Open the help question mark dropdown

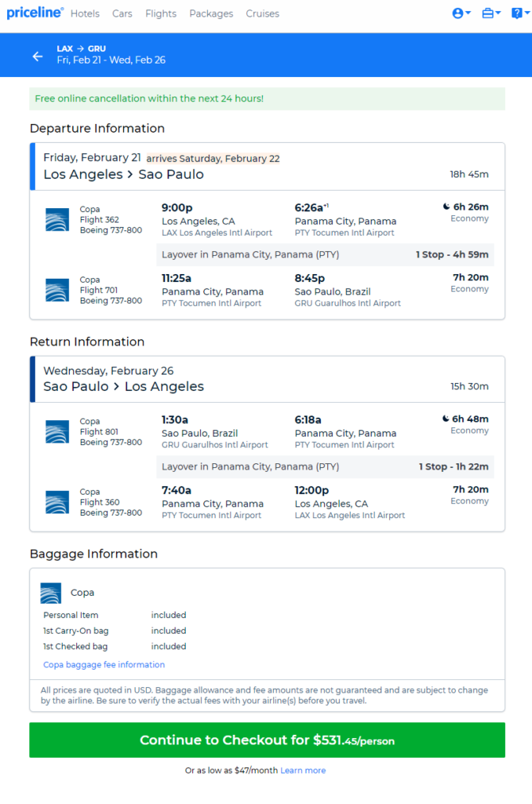(520, 13)
